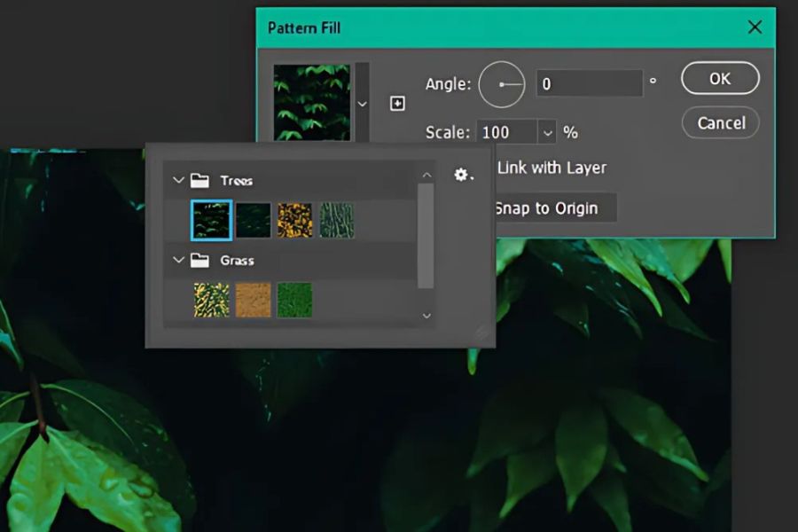The height and width of the screenshot is (532, 798).
Task: Cancel the Pattern Fill dialog
Action: 720,122
